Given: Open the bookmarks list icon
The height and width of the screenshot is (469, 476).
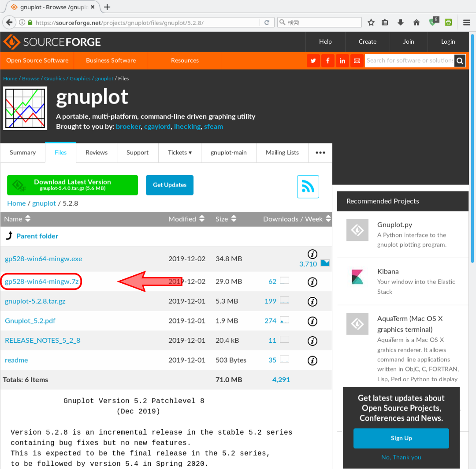Looking at the screenshot, I should coord(385,23).
